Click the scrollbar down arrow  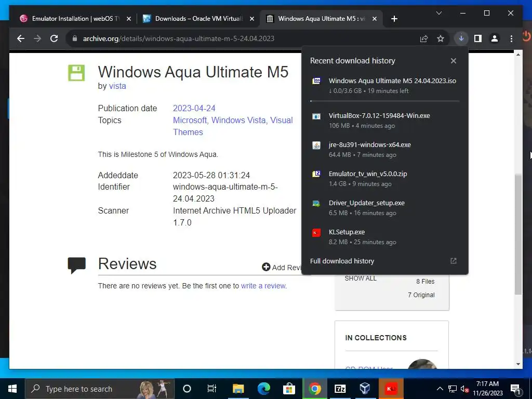click(518, 364)
